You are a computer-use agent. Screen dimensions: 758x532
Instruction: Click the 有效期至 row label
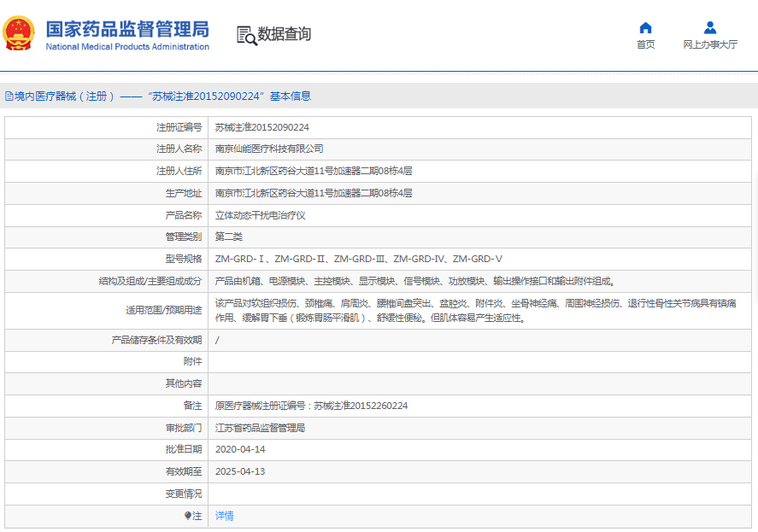point(184,471)
